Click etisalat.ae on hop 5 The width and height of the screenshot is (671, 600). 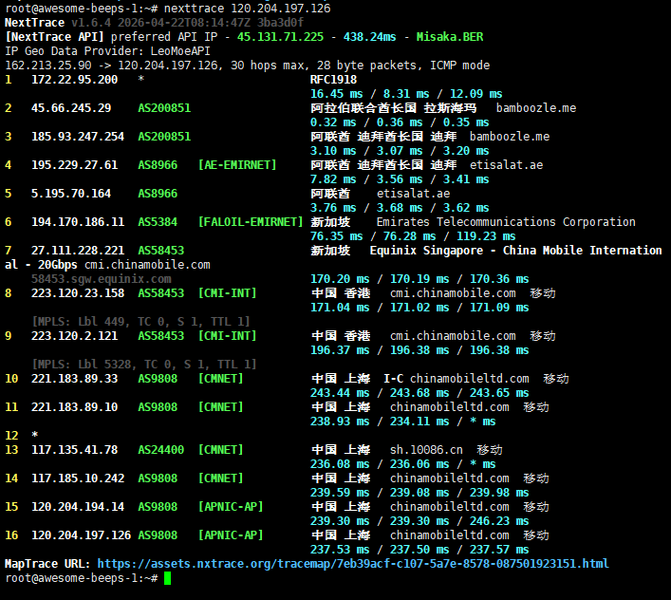(x=413, y=193)
